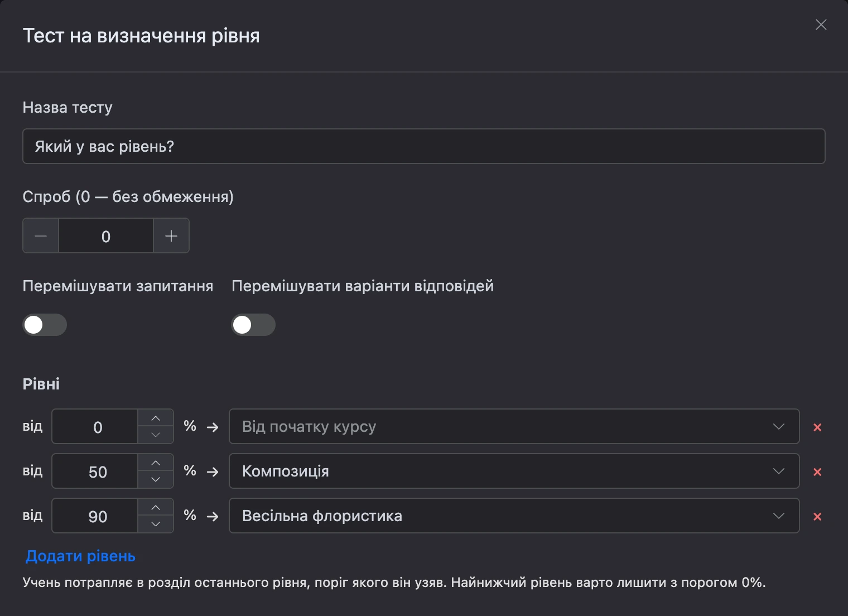
Task: Delete the 'Весільна флористика' level row
Action: pos(817,517)
